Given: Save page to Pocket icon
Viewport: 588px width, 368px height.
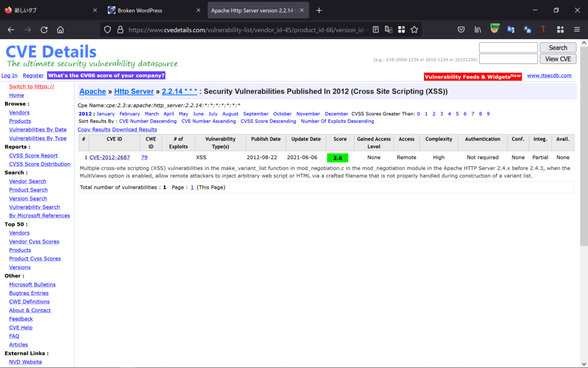Looking at the screenshot, I should [x=461, y=29].
